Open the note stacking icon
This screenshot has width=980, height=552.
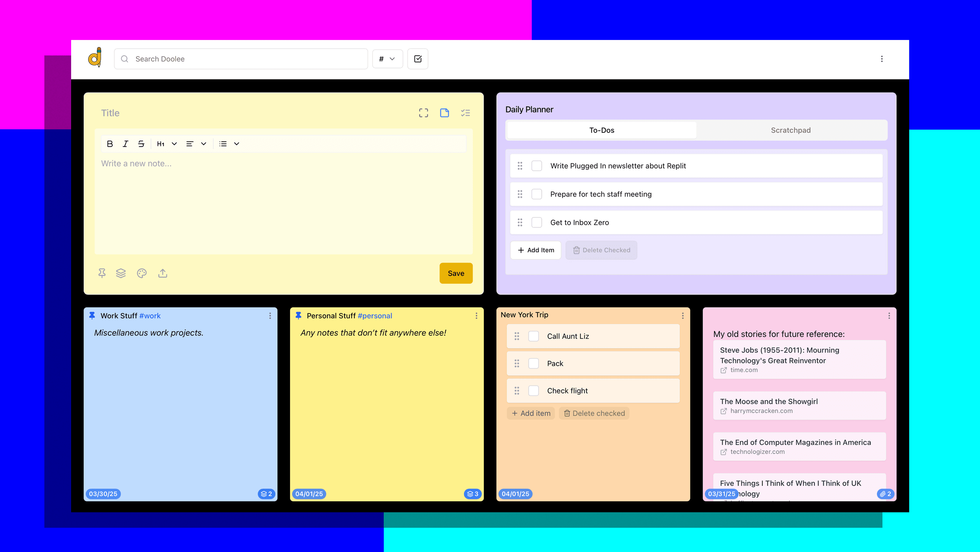(121, 273)
